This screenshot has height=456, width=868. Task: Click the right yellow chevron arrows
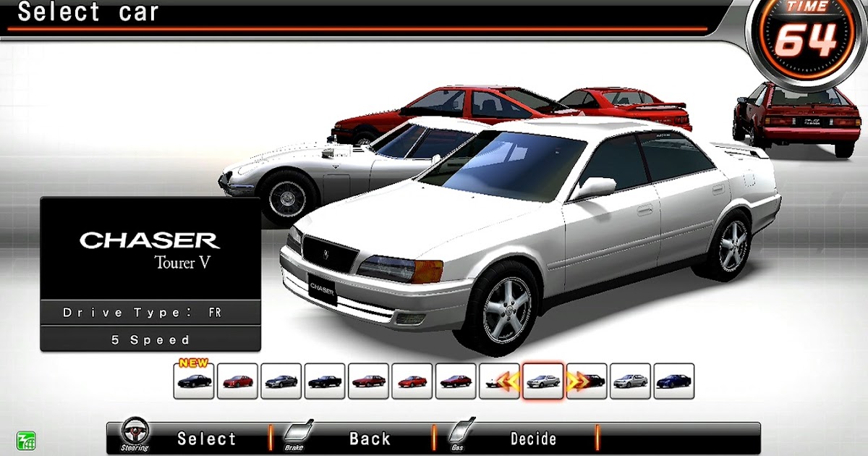[578, 381]
